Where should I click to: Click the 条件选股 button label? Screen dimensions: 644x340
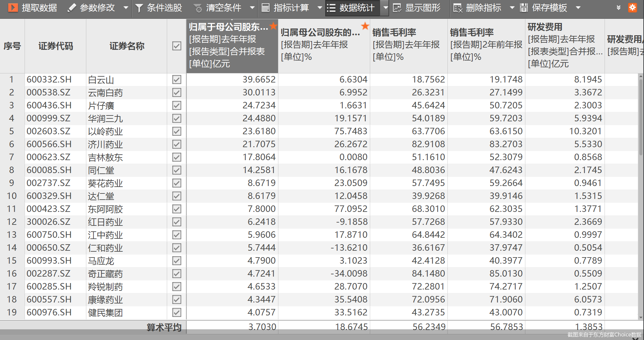point(165,8)
